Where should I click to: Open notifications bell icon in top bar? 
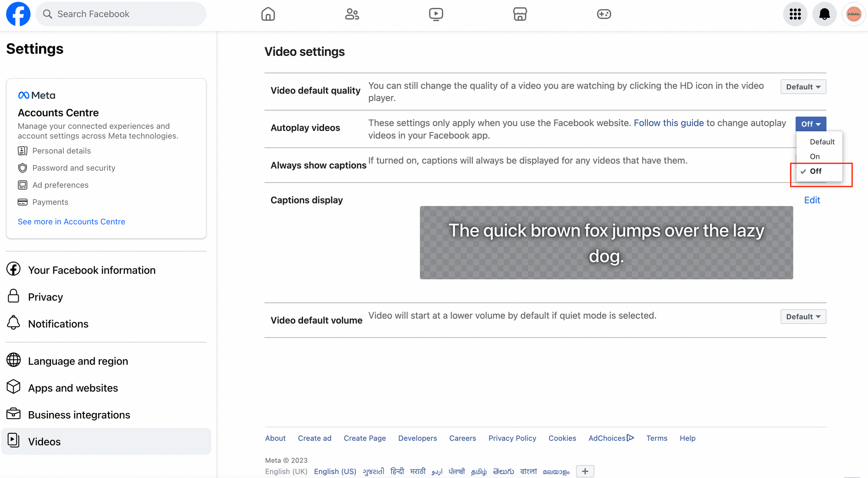click(824, 14)
